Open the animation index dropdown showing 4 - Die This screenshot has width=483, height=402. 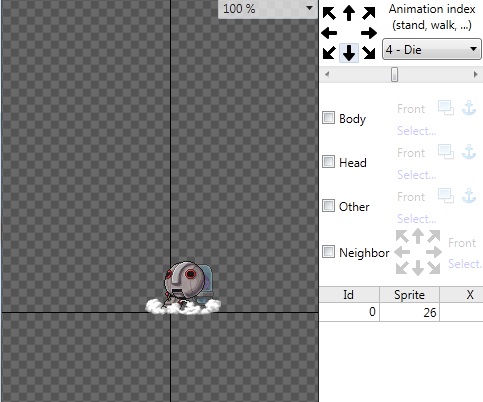coord(432,49)
